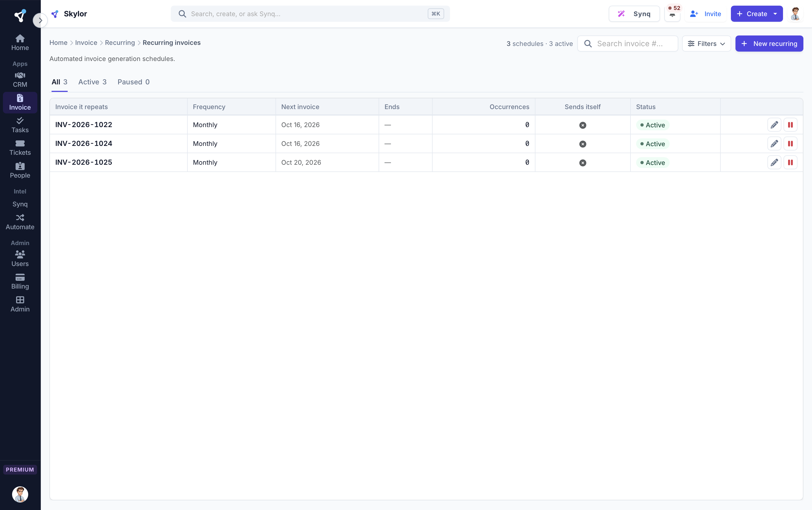Switch to the All tab
This screenshot has width=812, height=510.
tap(59, 82)
